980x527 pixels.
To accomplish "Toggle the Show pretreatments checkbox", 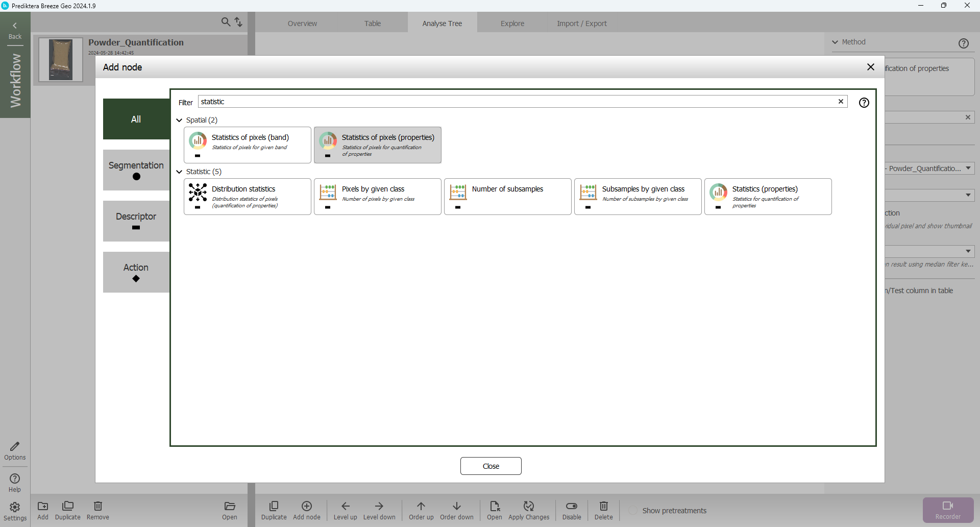I will (x=633, y=511).
